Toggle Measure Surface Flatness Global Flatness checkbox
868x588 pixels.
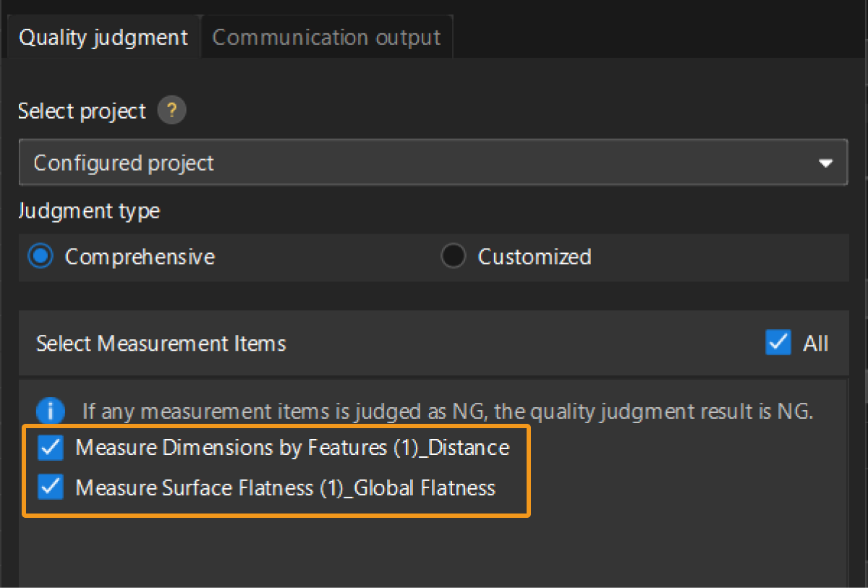pos(51,487)
